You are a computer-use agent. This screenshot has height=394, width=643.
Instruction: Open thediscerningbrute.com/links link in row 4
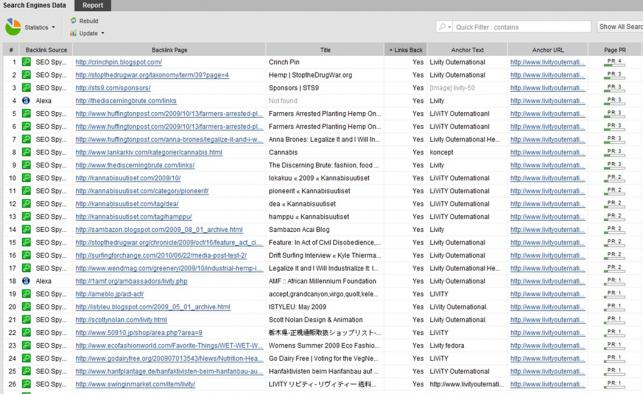tap(126, 100)
